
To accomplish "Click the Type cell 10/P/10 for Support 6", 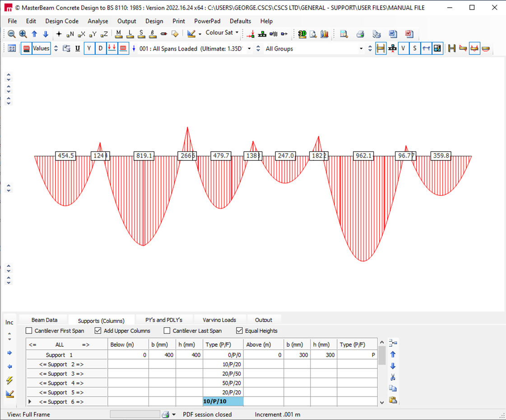I will (x=223, y=401).
